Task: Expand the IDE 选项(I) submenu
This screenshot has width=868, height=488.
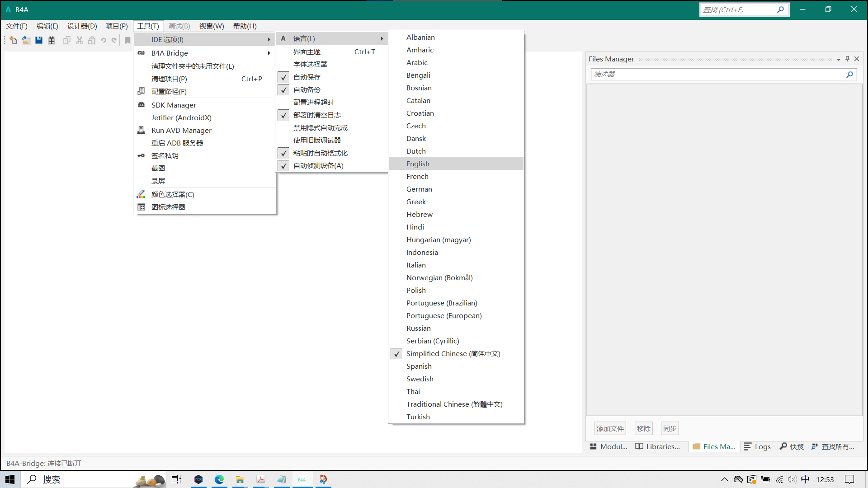Action: click(205, 40)
